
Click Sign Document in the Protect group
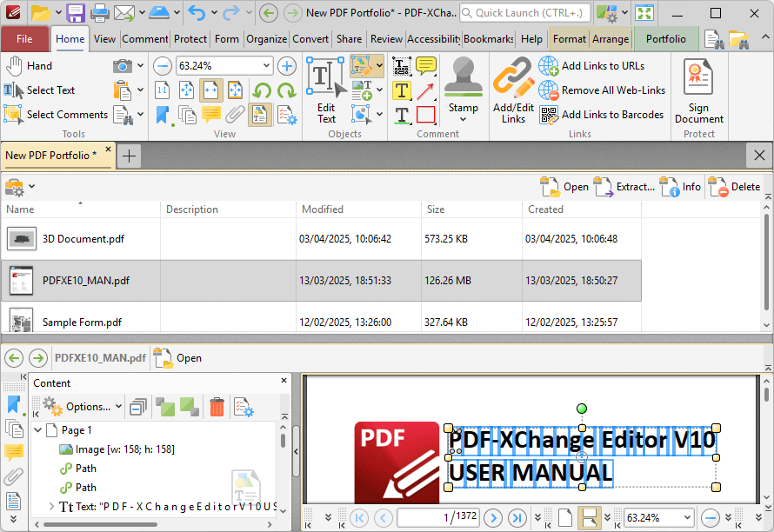click(x=699, y=91)
